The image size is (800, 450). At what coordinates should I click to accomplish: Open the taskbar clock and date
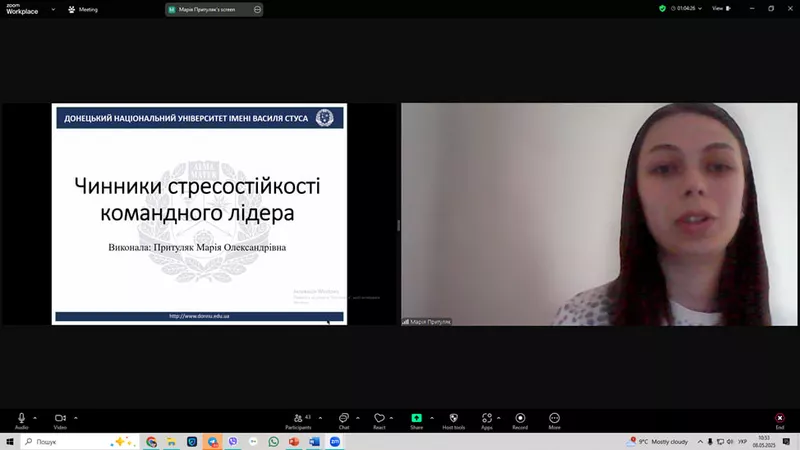click(764, 442)
